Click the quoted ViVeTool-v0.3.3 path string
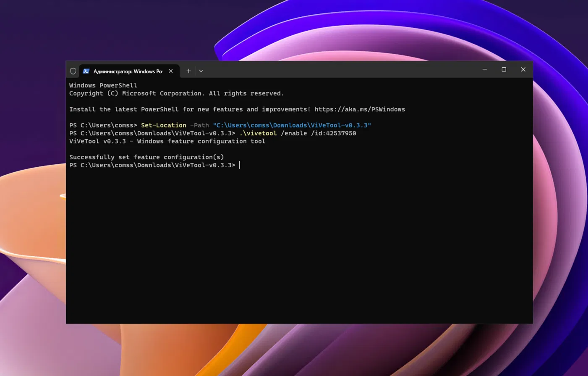 tap(292, 125)
